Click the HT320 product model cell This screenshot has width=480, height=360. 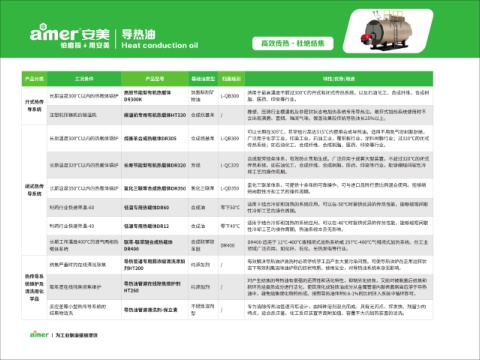[155, 115]
